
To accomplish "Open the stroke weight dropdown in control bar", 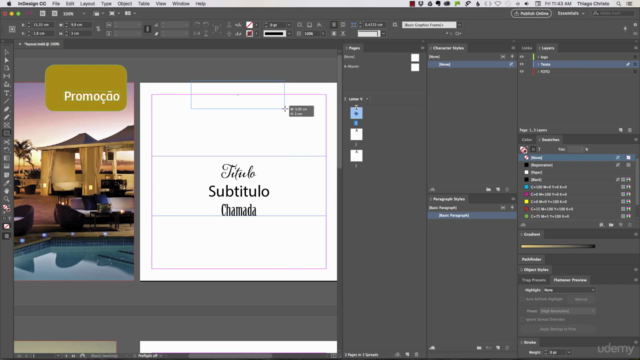I will (289, 25).
